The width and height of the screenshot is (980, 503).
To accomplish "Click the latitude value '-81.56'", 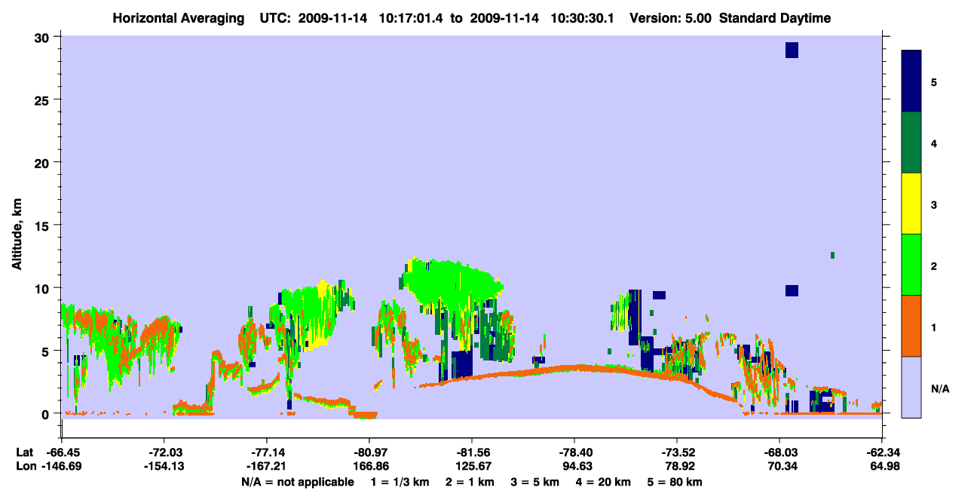I will click(471, 452).
